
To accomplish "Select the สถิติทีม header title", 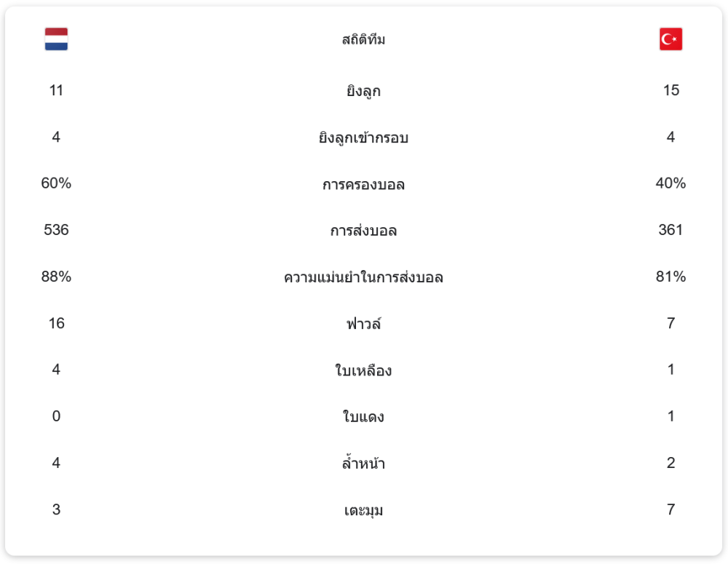I will click(363, 40).
